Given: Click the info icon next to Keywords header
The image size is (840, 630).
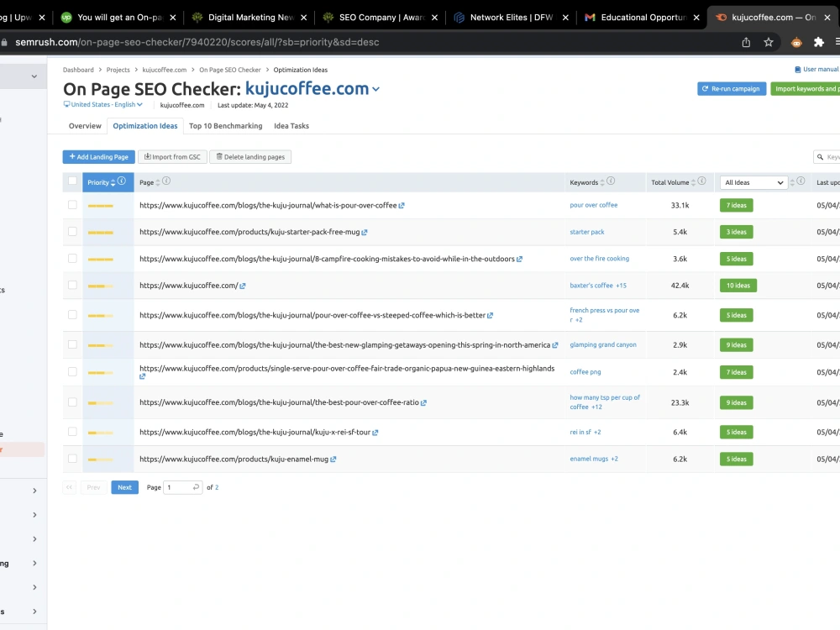Looking at the screenshot, I should pyautogui.click(x=611, y=181).
